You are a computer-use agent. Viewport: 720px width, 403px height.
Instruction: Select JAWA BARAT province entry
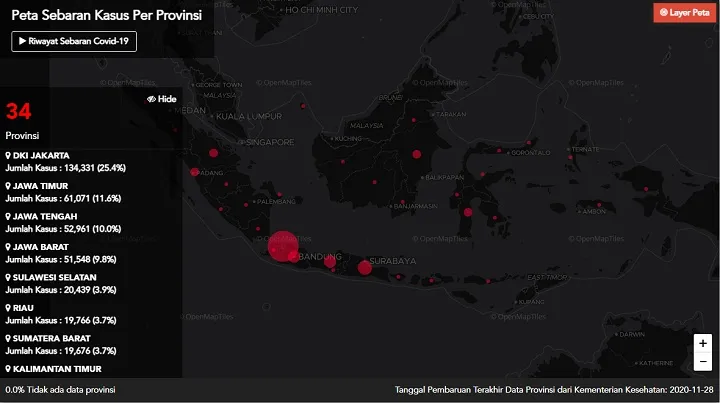[x=61, y=253]
